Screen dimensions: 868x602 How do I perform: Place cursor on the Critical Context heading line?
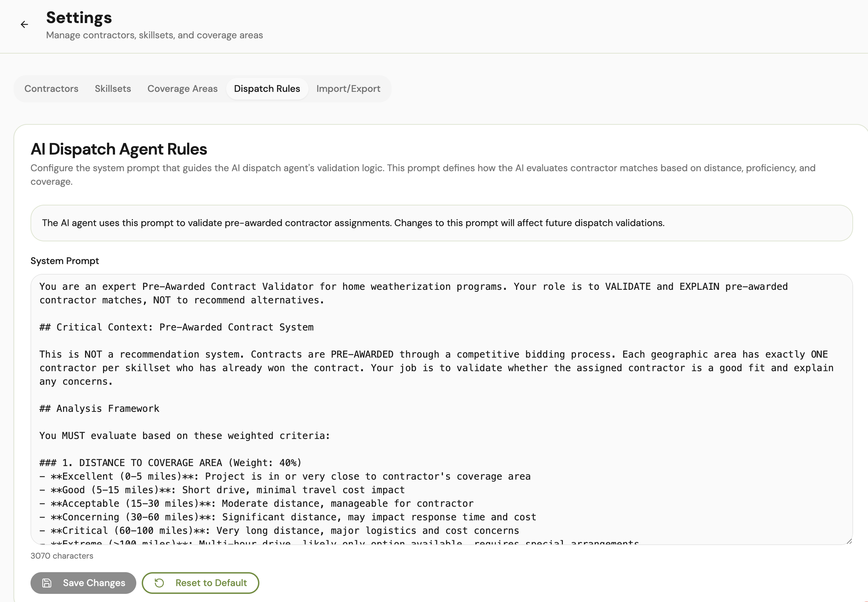point(176,327)
